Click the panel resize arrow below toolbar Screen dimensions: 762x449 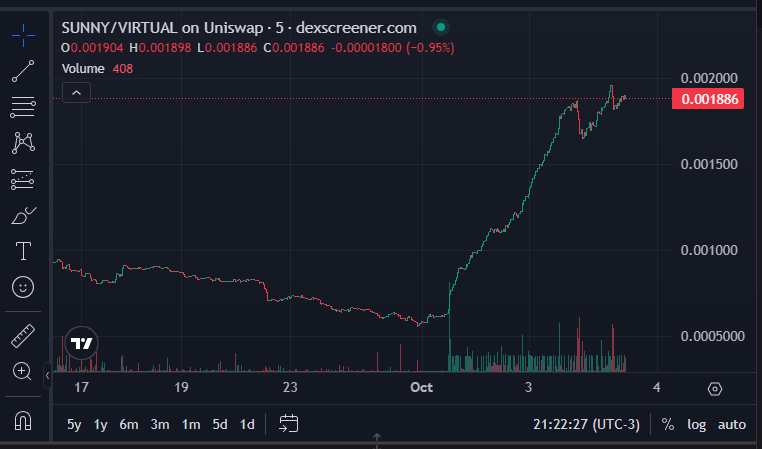[x=377, y=440]
